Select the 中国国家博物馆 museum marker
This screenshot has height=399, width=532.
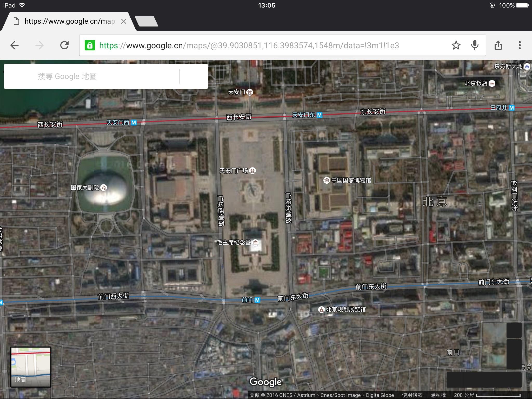point(327,180)
